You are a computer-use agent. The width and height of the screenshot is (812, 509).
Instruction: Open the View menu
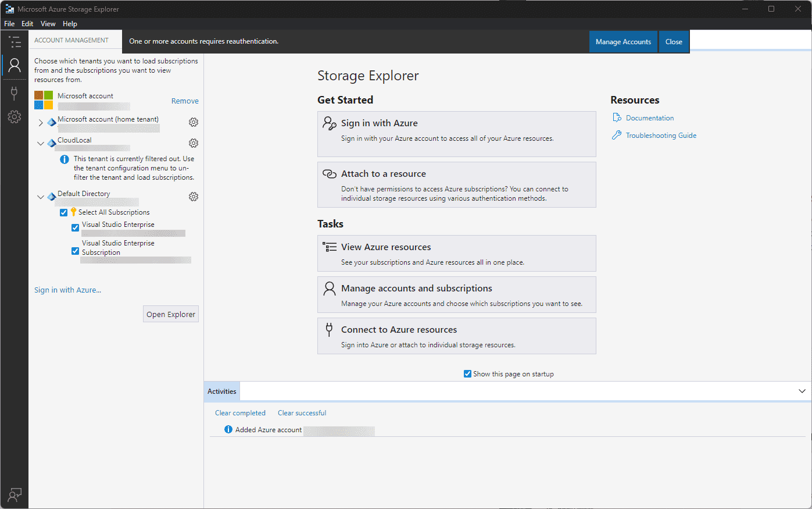48,24
